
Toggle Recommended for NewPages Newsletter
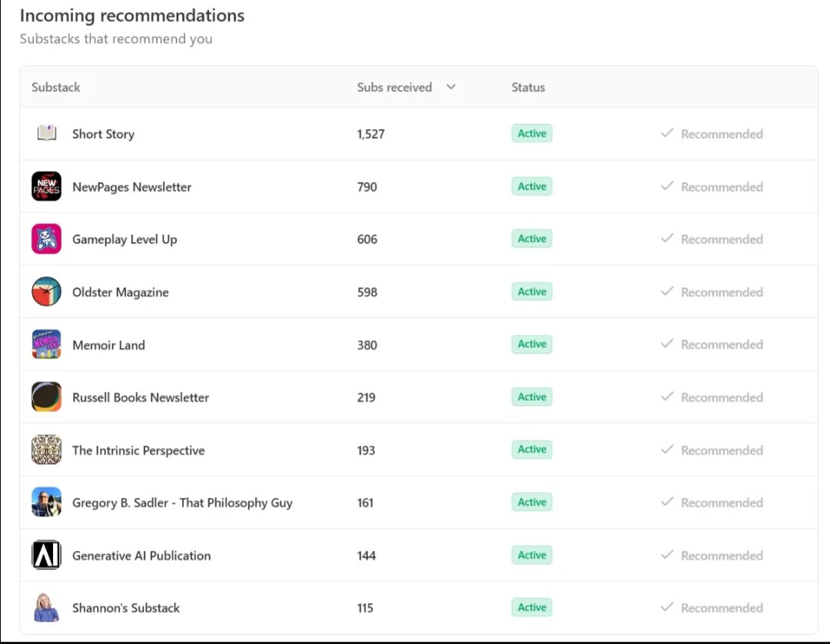tap(712, 187)
